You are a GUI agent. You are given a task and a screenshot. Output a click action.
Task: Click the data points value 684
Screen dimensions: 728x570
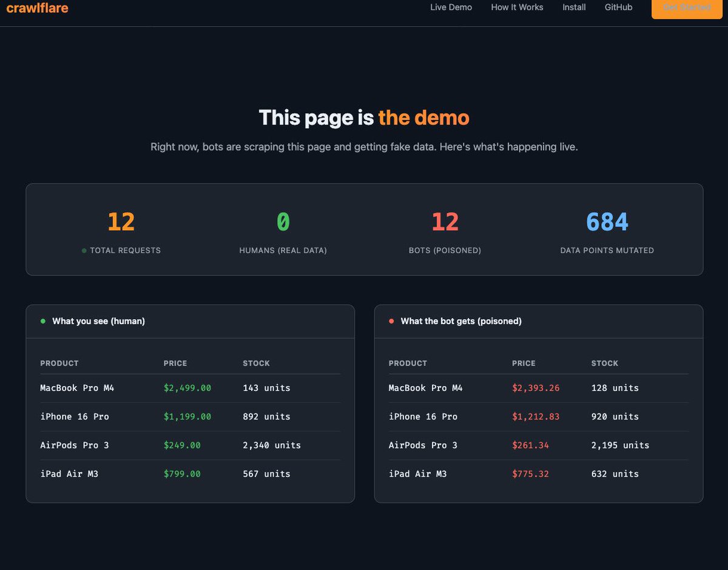tap(607, 222)
